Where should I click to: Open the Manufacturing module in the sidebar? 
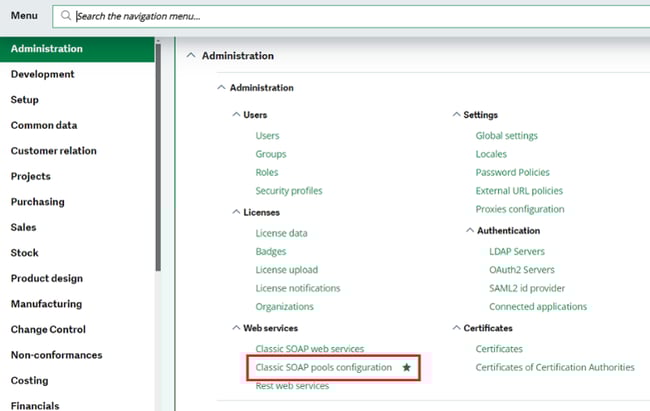(46, 304)
